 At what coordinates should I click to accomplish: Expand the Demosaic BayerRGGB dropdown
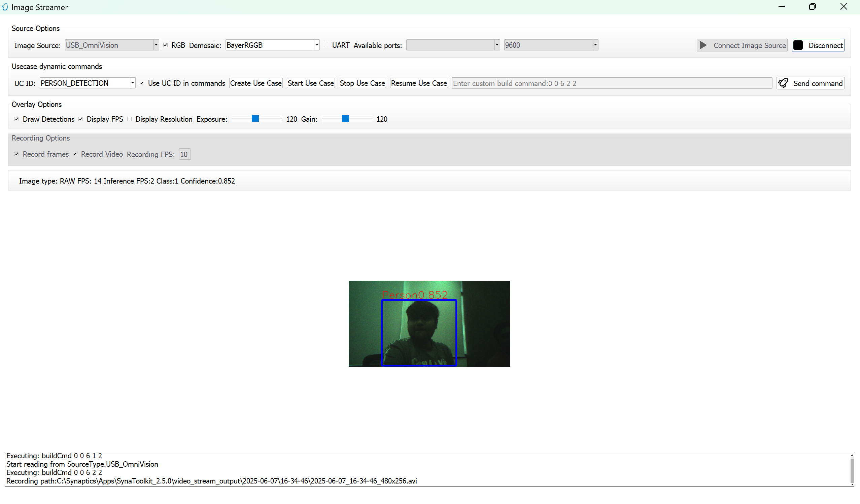pyautogui.click(x=316, y=45)
